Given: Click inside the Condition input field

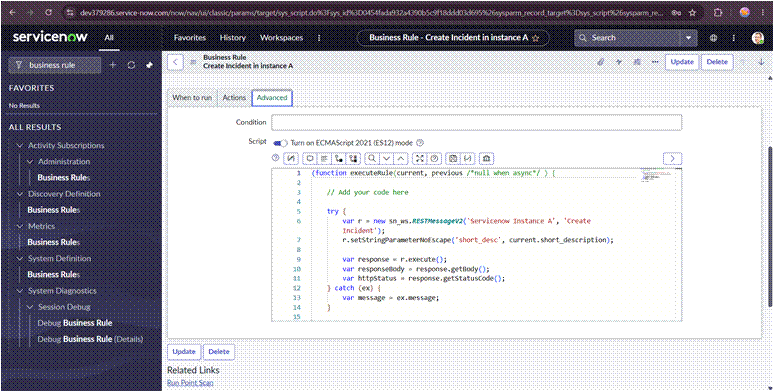Looking at the screenshot, I should tap(476, 122).
